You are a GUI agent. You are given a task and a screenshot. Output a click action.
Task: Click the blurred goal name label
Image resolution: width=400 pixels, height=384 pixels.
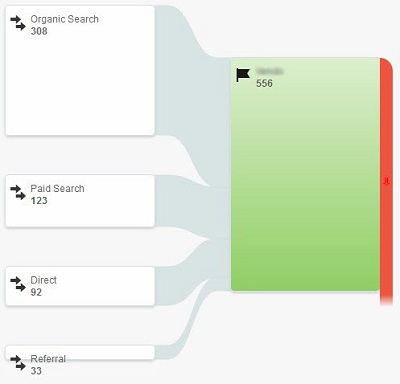click(270, 71)
